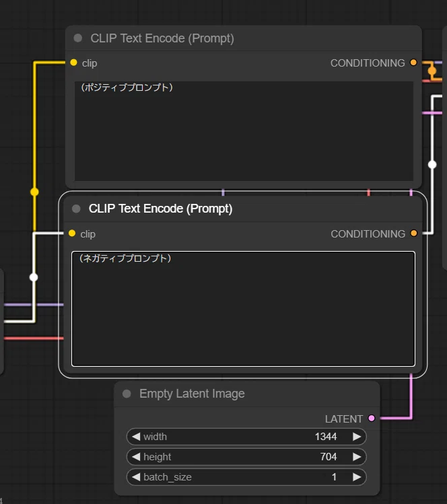
Task: Click clip input socket on negative prompt node
Action: tap(72, 233)
